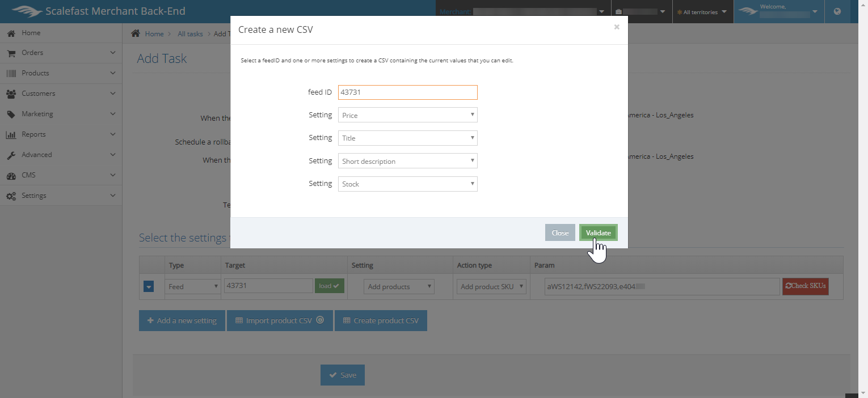Open the All territories dropdown
Viewport: 868px width, 398px height.
click(702, 12)
